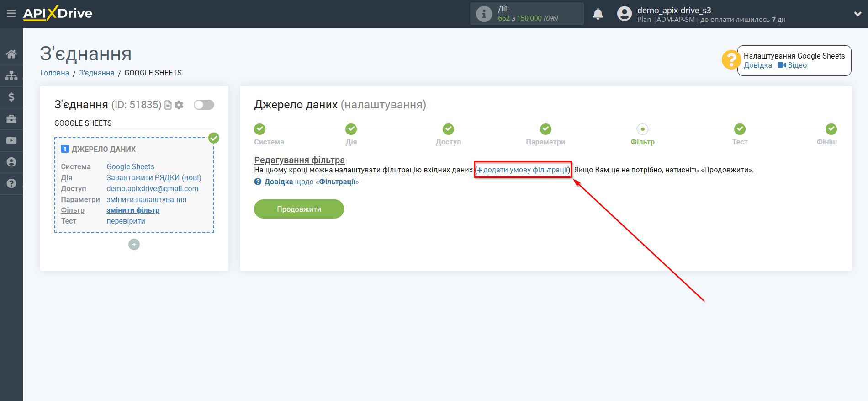868x401 pixels.
Task: Open the connections sitemap sidebar icon
Action: (11, 75)
